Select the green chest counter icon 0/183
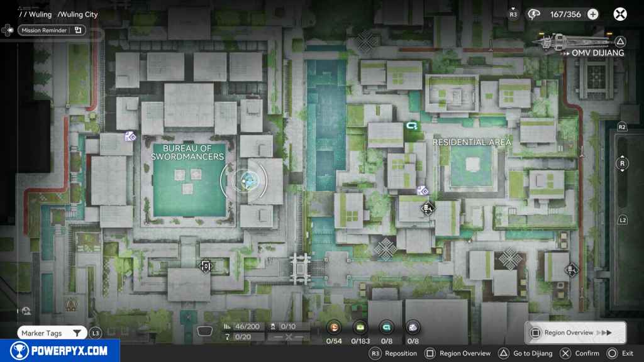Screen dimensions: 644x362 [x=360, y=327]
